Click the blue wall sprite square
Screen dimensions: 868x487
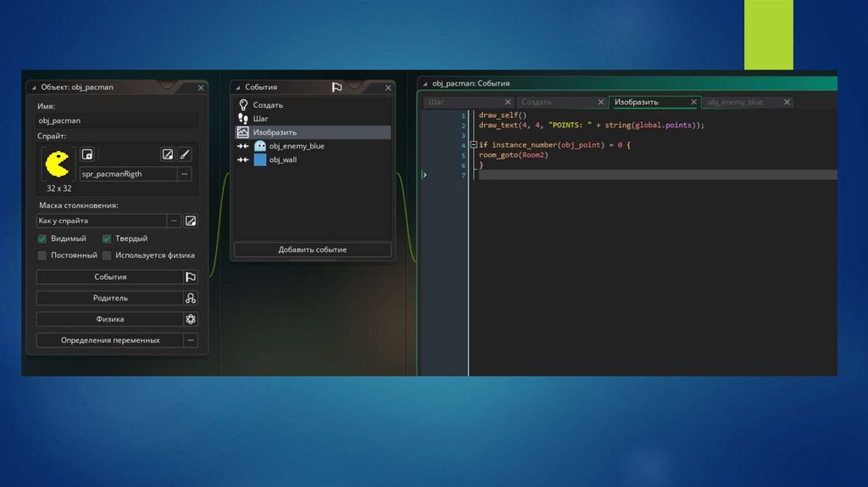pyautogui.click(x=260, y=160)
